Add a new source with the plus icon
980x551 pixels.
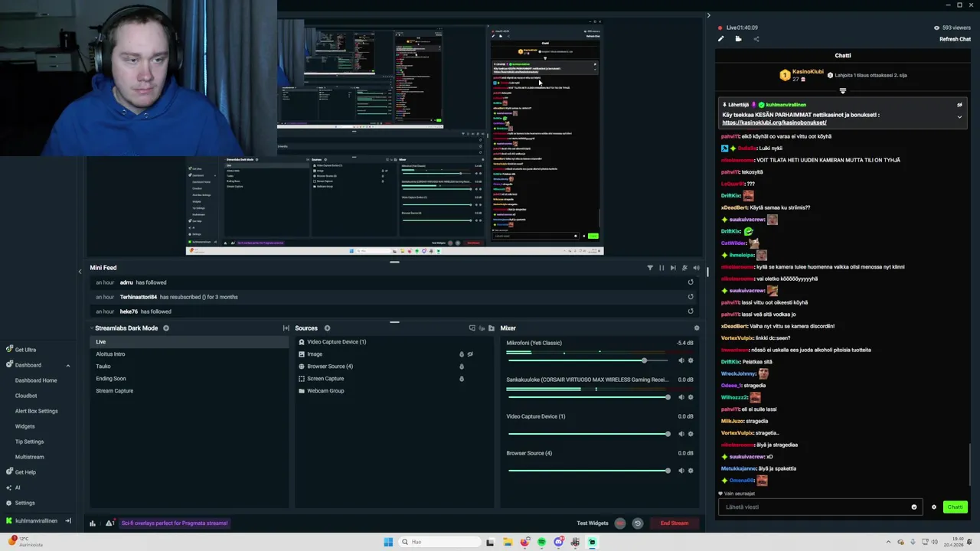pyautogui.click(x=327, y=328)
